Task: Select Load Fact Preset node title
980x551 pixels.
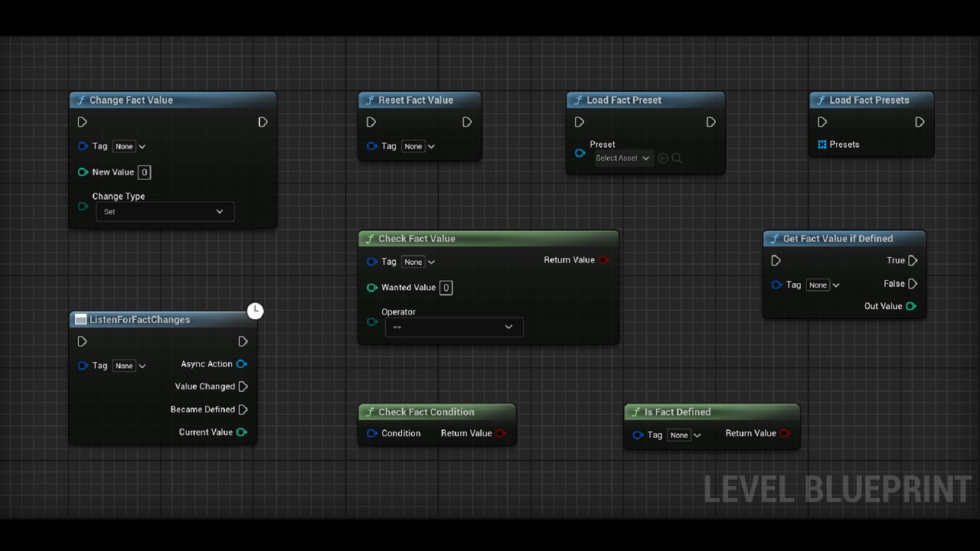Action: click(624, 100)
